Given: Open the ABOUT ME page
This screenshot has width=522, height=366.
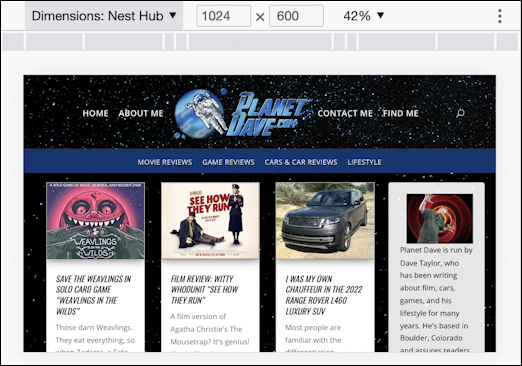Looking at the screenshot, I should click(x=141, y=113).
